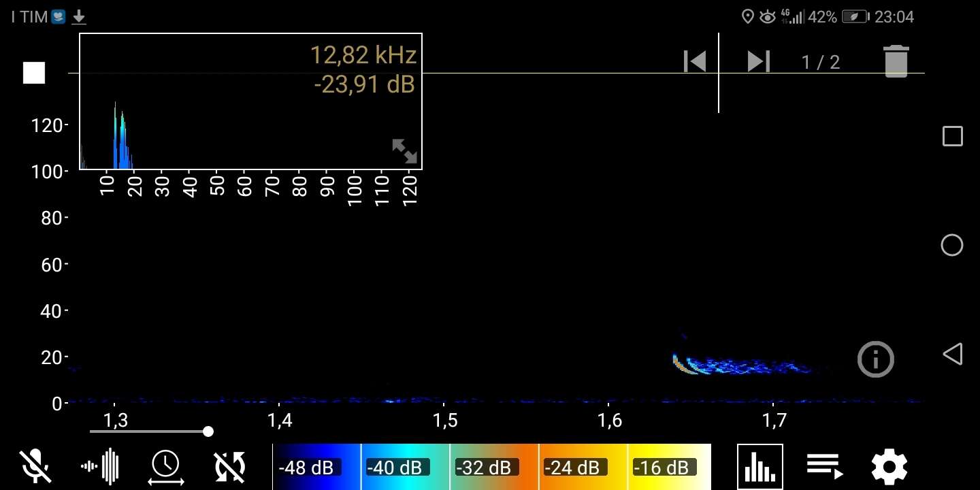The width and height of the screenshot is (980, 490).
Task: Stop recording with the white square button
Action: tap(34, 73)
